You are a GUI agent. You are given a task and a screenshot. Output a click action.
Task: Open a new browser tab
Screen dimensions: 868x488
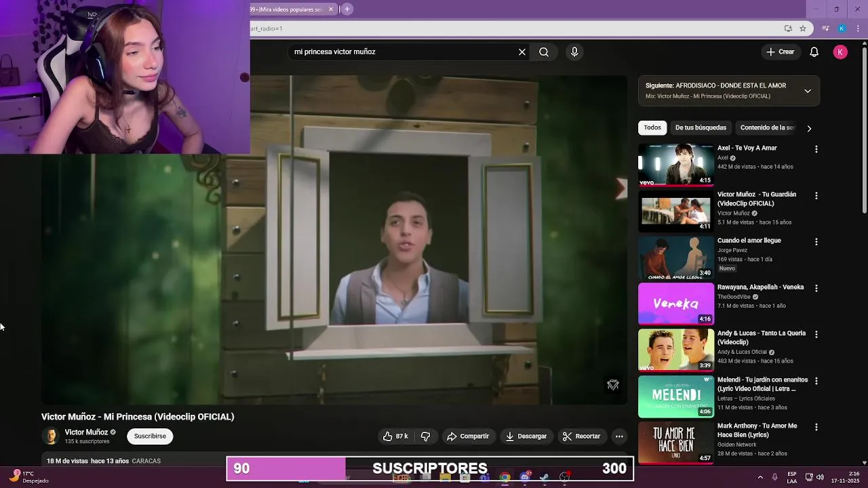[347, 9]
